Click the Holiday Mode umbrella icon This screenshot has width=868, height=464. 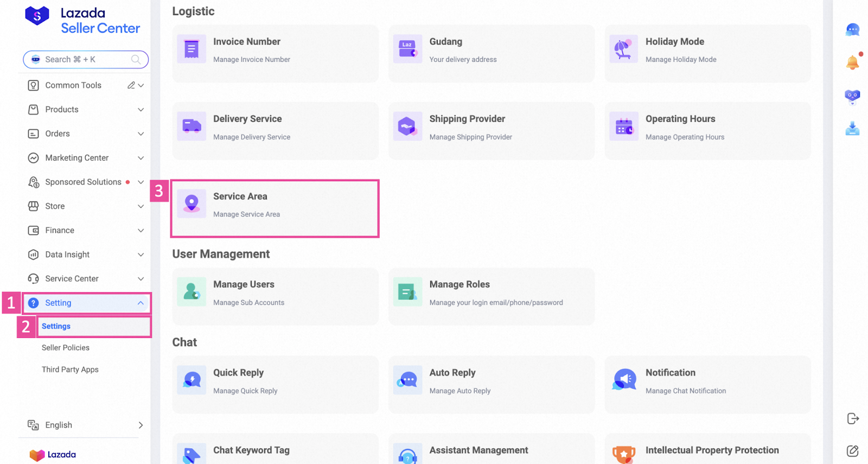click(623, 49)
